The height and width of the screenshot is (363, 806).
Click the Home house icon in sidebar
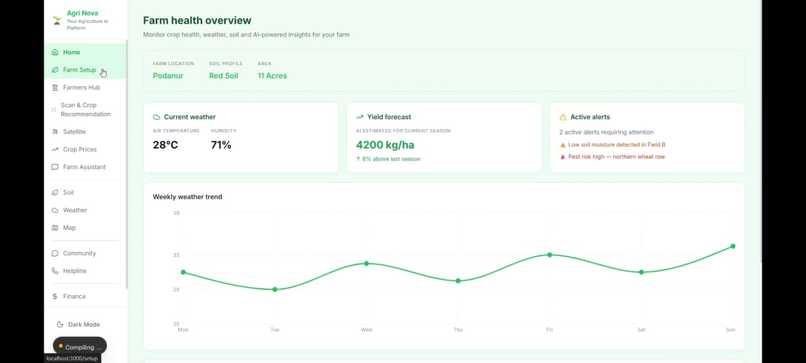point(54,52)
